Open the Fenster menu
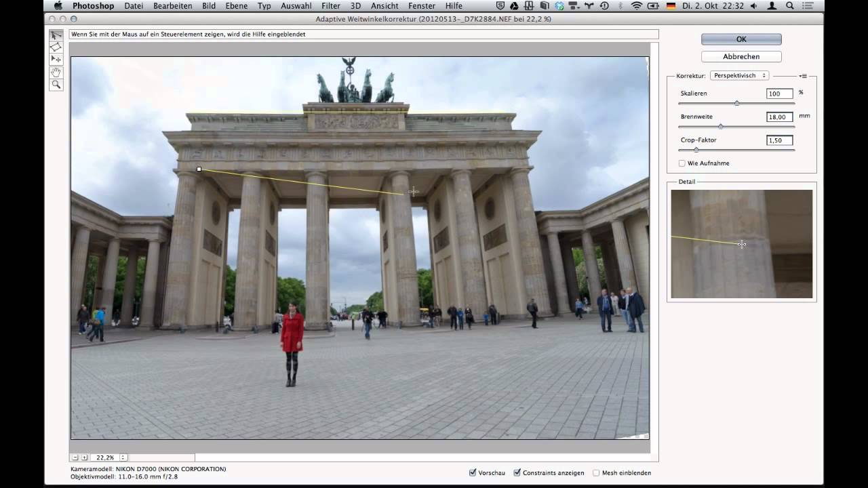Viewport: 868px width, 488px height. click(422, 5)
